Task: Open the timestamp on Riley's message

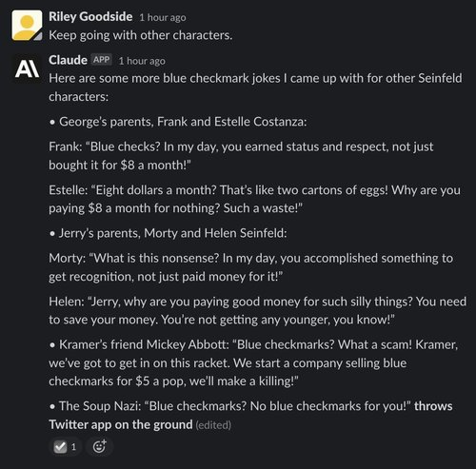Action: click(163, 17)
